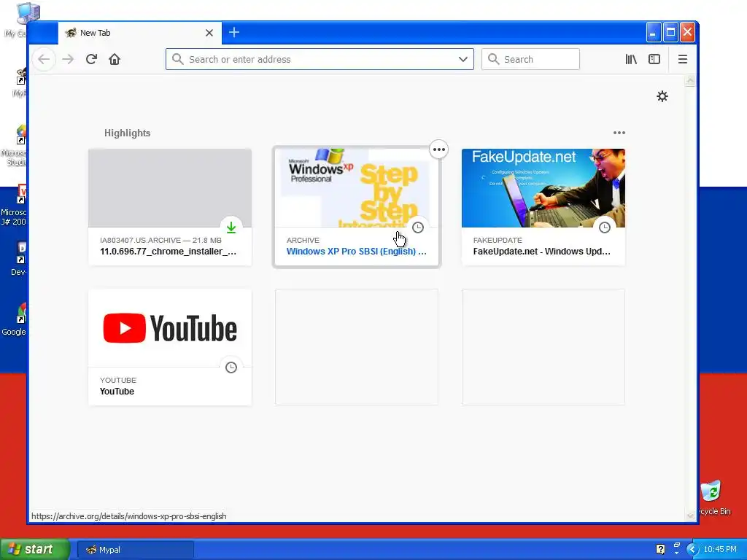Screen dimensions: 747x560
Task: Open the hamburger application menu
Action: pos(683,59)
